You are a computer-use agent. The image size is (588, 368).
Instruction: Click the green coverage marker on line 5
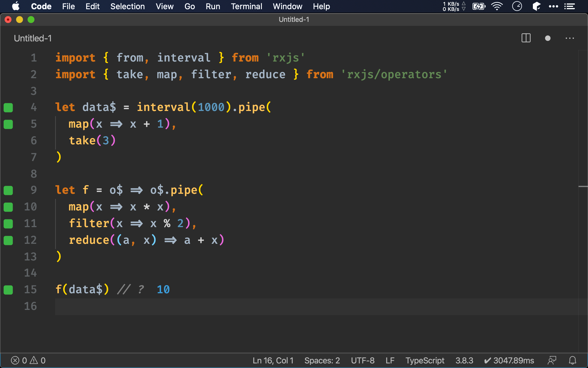(8, 124)
